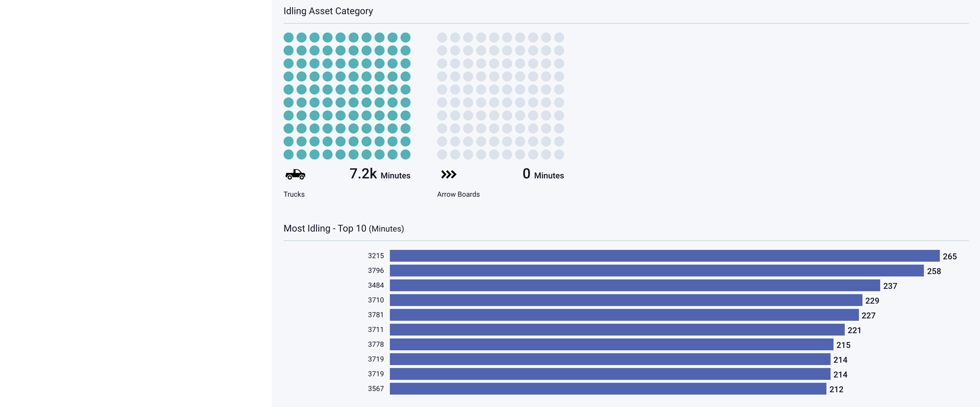Click the Idling Asset Category heading
The height and width of the screenshot is (407, 980).
[328, 11]
